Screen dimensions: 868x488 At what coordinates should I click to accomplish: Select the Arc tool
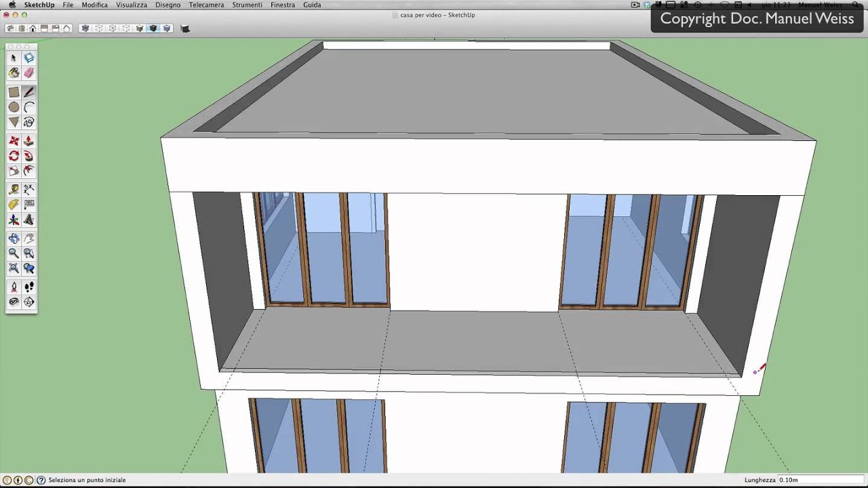pos(28,107)
